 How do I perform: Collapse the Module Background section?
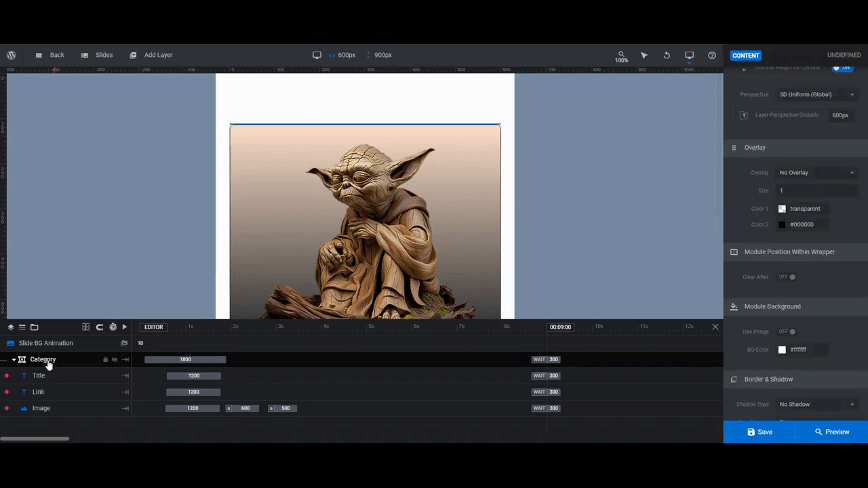(x=796, y=306)
